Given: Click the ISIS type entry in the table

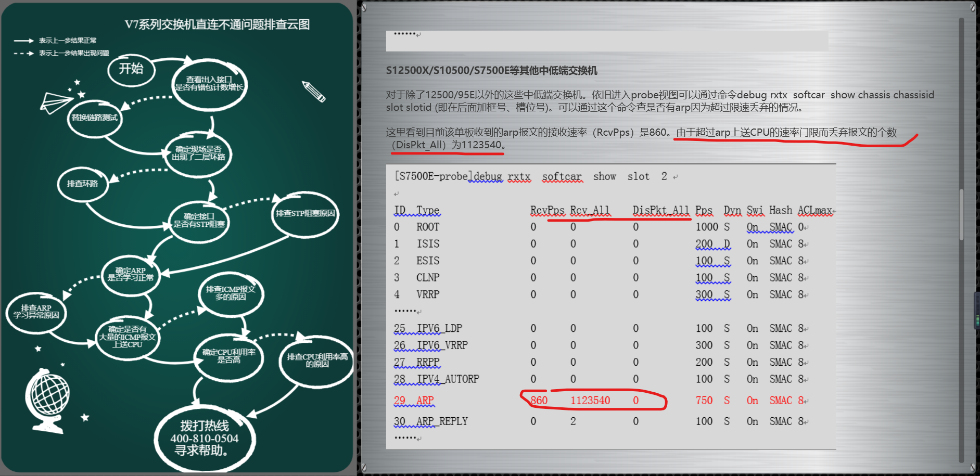Looking at the screenshot, I should point(428,244).
